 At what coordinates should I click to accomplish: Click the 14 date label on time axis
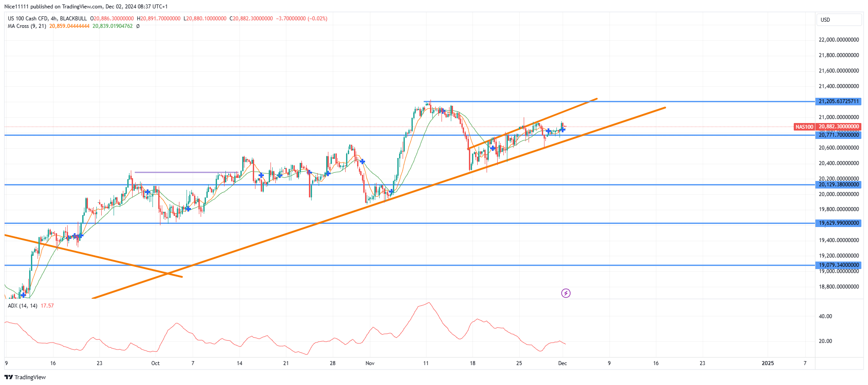(240, 363)
